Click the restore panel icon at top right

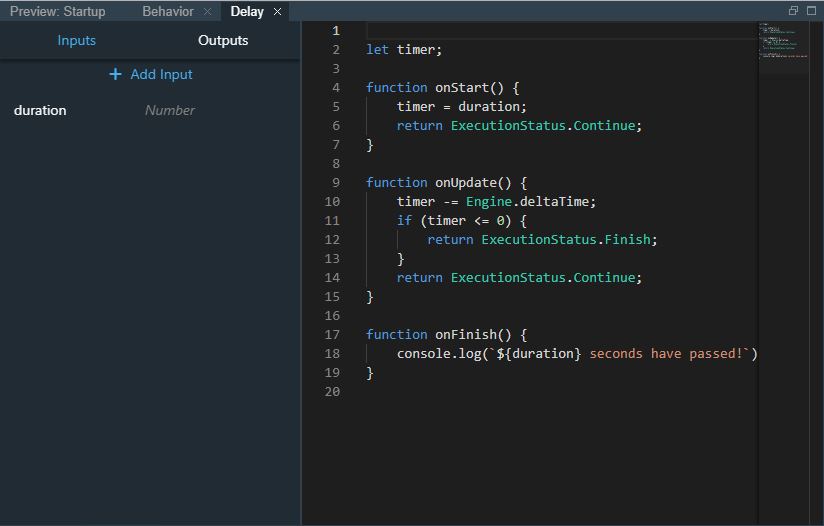point(794,11)
